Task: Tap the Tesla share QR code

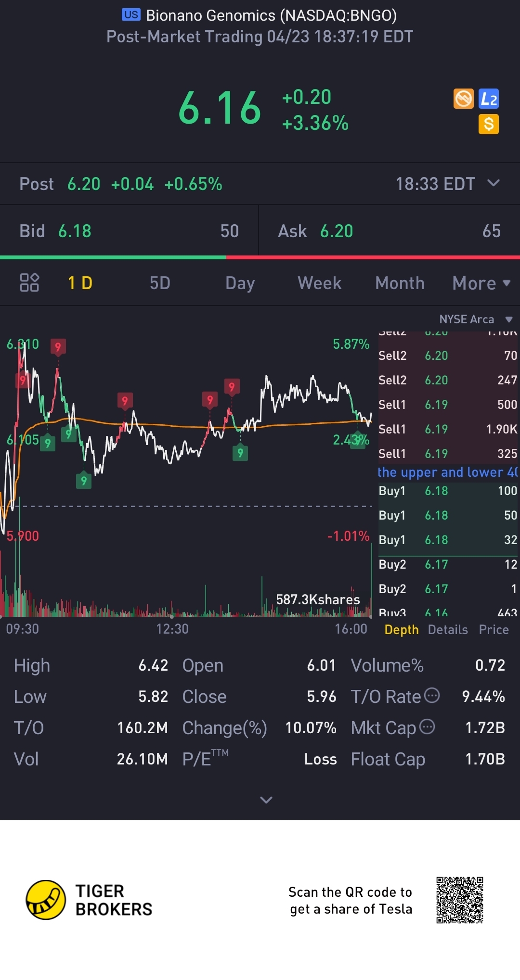Action: click(x=460, y=900)
